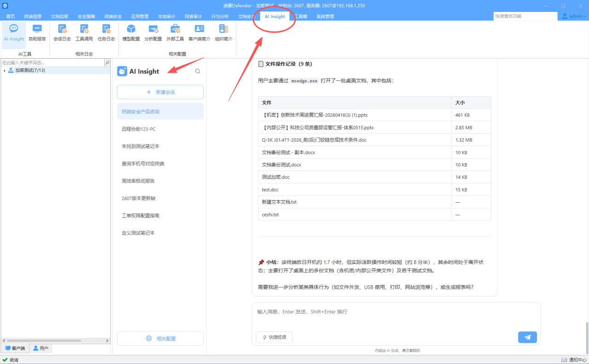Screen dimensions: 589x364
Task: Click the app logo in title bar
Action: point(5,6)
